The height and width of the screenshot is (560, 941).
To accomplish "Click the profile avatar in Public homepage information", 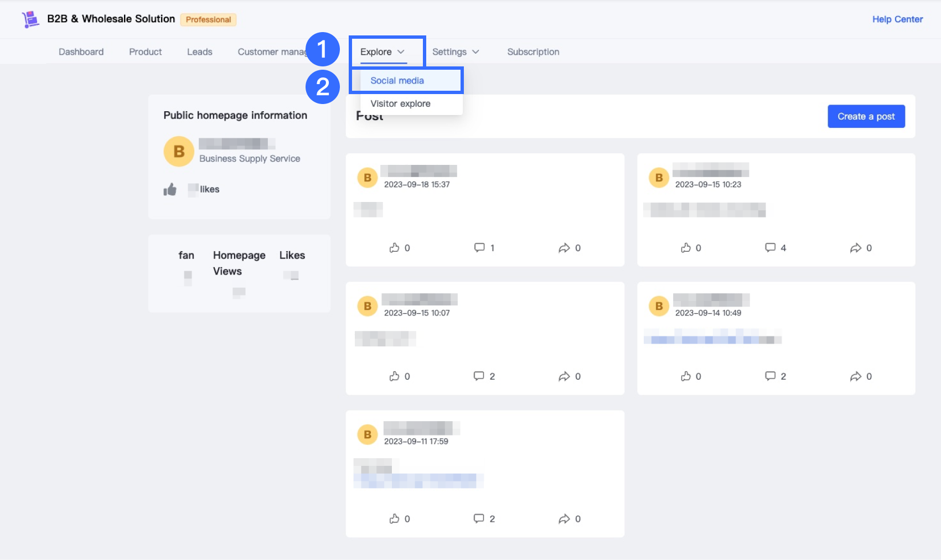I will coord(179,152).
